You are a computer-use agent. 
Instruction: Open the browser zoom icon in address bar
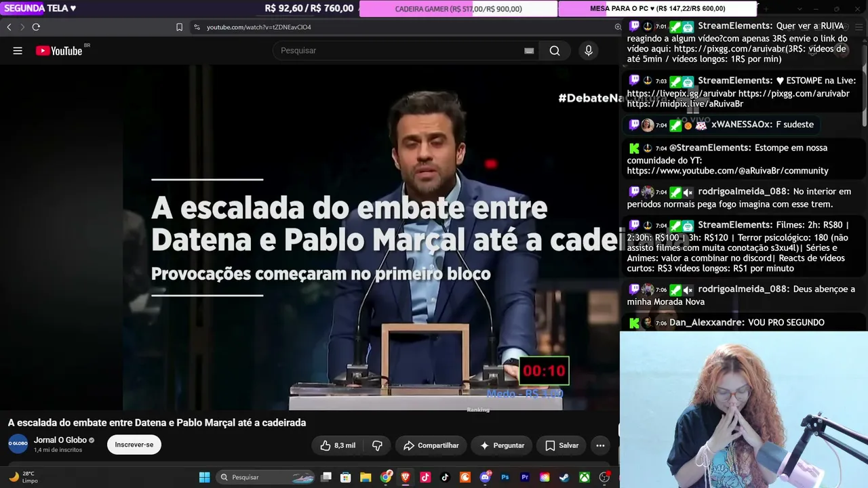618,27
